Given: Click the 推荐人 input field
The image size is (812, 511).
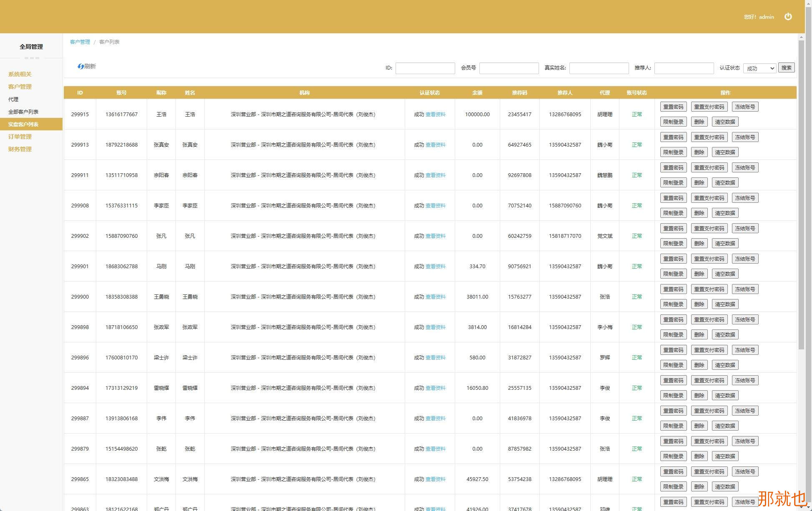Looking at the screenshot, I should (684, 68).
